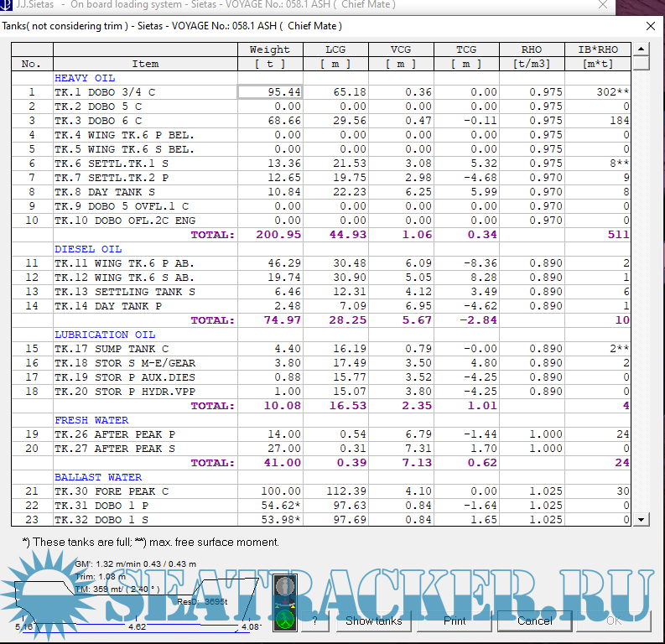Close the Tanks dialog window
Screen dimensions: 665x644
[650, 26]
